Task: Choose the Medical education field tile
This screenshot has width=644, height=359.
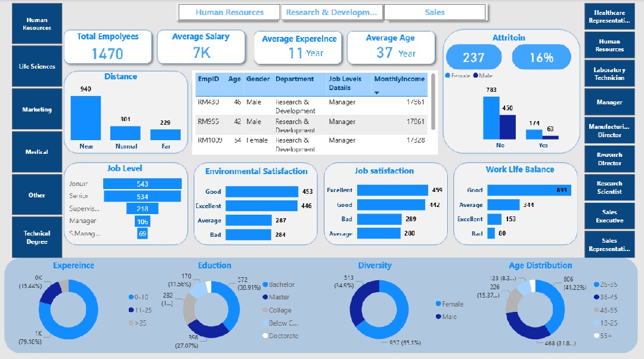Action: click(x=37, y=152)
